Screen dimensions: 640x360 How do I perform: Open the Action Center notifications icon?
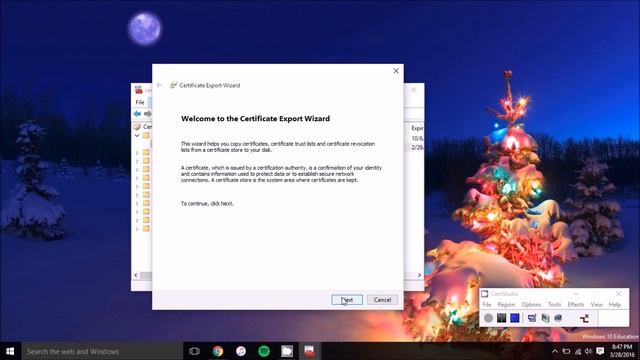pyautogui.click(x=600, y=351)
